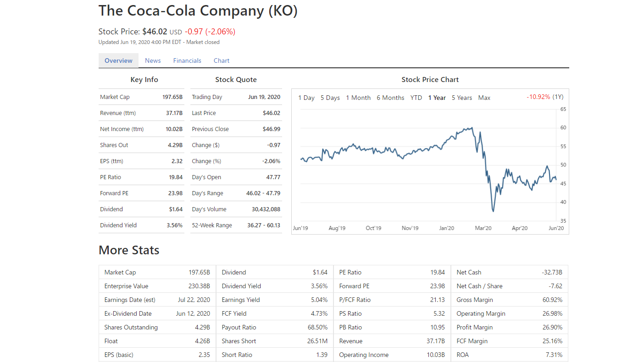Click The Coca-Cola Company (KO) heading
Image resolution: width=644 pixels, height=362 pixels.
point(198,11)
